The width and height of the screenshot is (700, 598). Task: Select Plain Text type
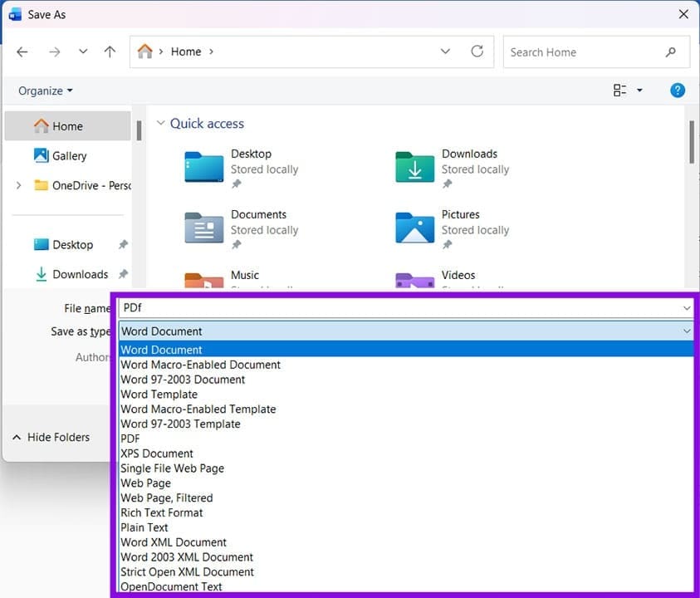point(406,527)
